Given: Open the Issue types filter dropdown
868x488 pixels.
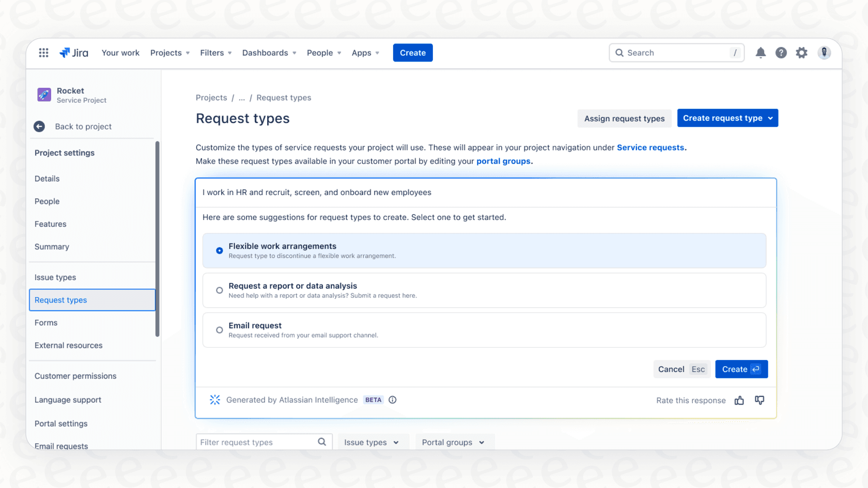Looking at the screenshot, I should pos(373,442).
